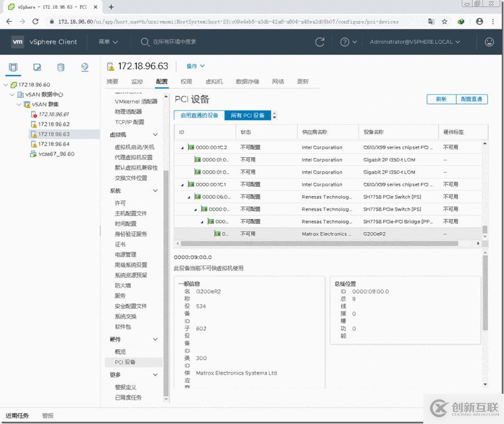
Task: Show 所有 PCI 设备 list
Action: [x=248, y=115]
